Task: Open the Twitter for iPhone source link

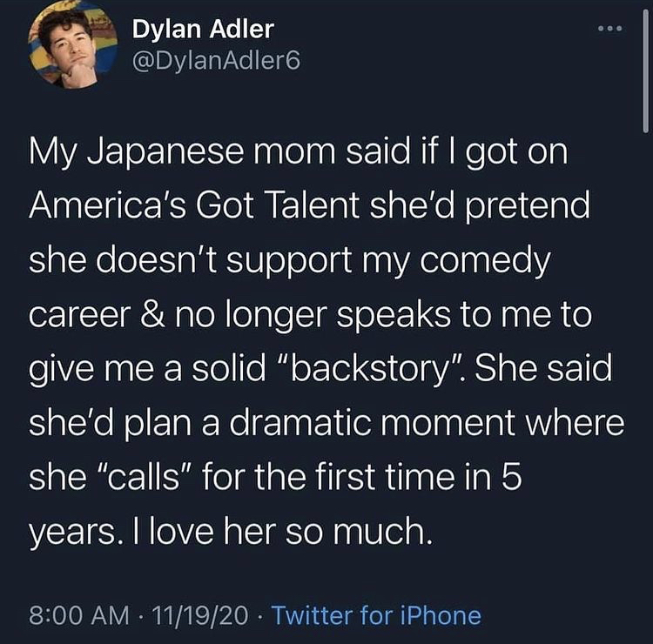Action: tap(376, 615)
